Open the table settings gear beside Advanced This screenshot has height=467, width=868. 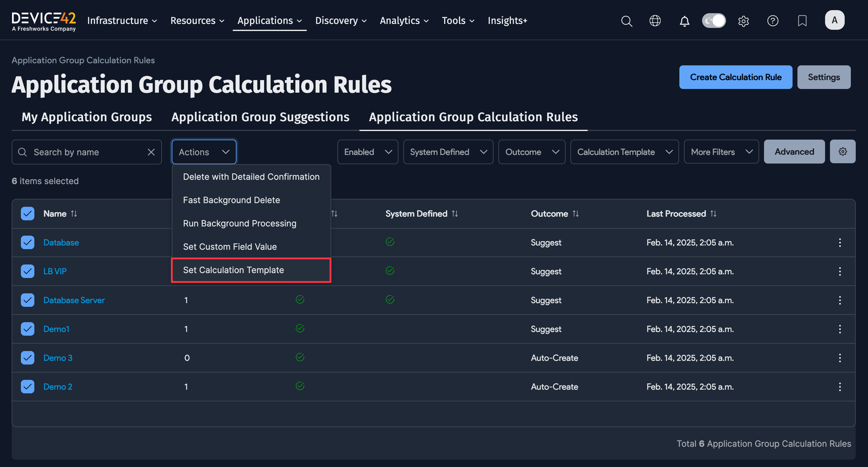coord(843,151)
